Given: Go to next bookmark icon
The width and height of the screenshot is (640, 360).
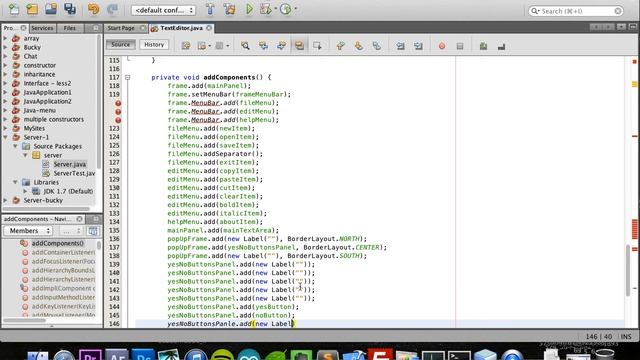Looking at the screenshot, I should tap(358, 46).
